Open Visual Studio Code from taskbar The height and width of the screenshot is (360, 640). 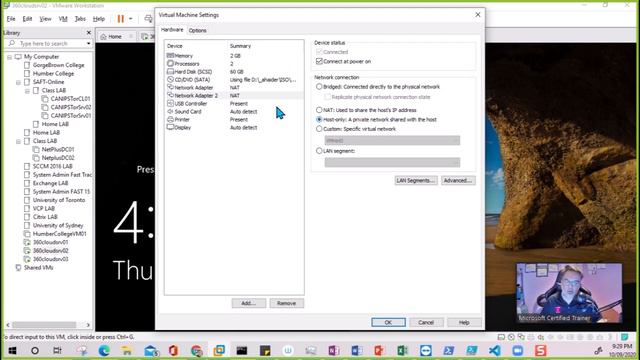click(x=494, y=351)
